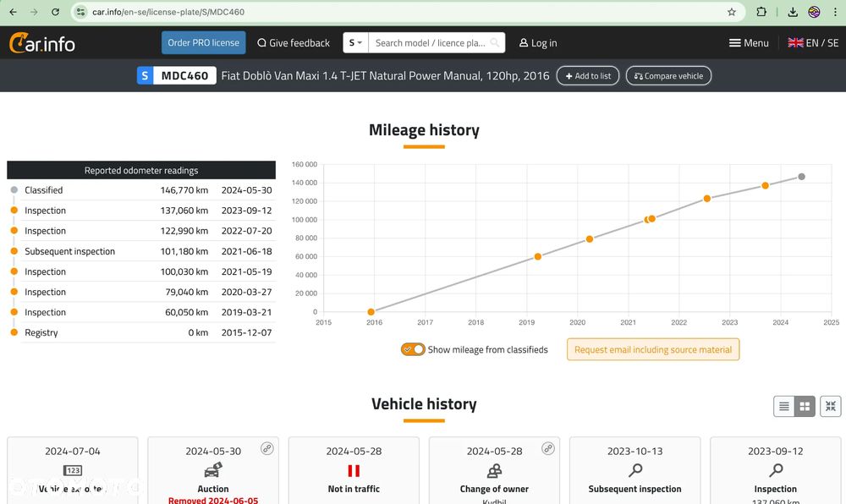This screenshot has height=504, width=846.
Task: Open the 2023-10-13 Subsequent inspection card
Action: click(x=635, y=470)
